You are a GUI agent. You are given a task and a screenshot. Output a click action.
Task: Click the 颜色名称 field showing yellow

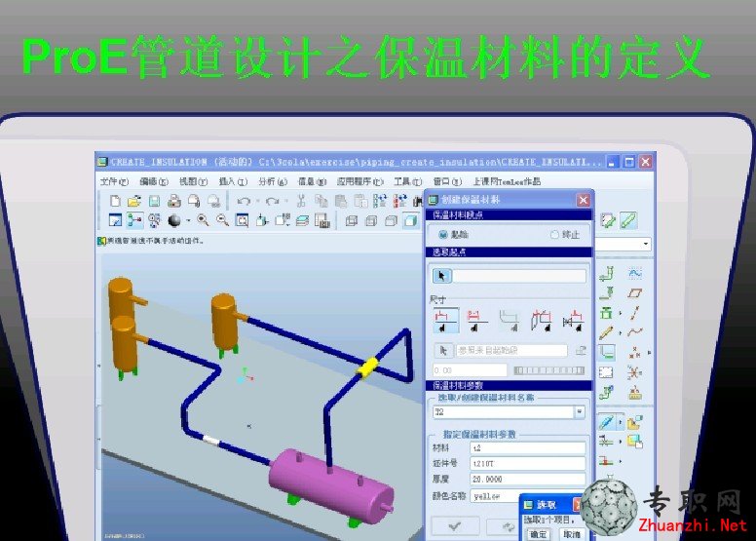click(x=495, y=496)
